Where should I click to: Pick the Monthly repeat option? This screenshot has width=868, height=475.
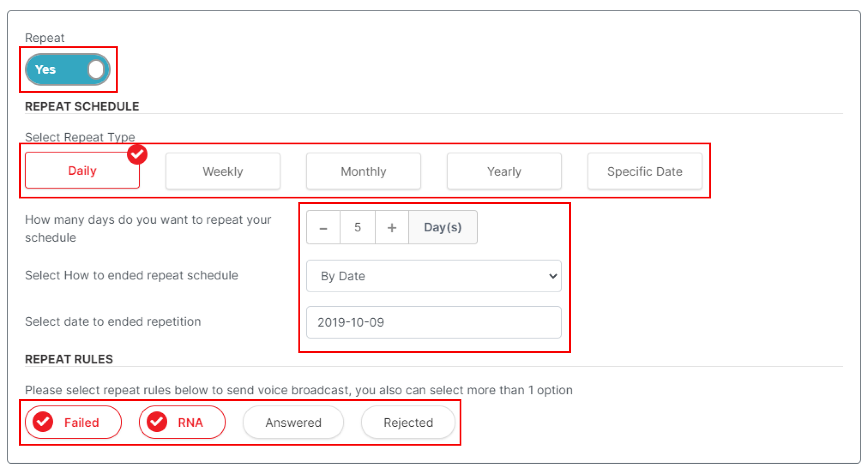point(363,171)
